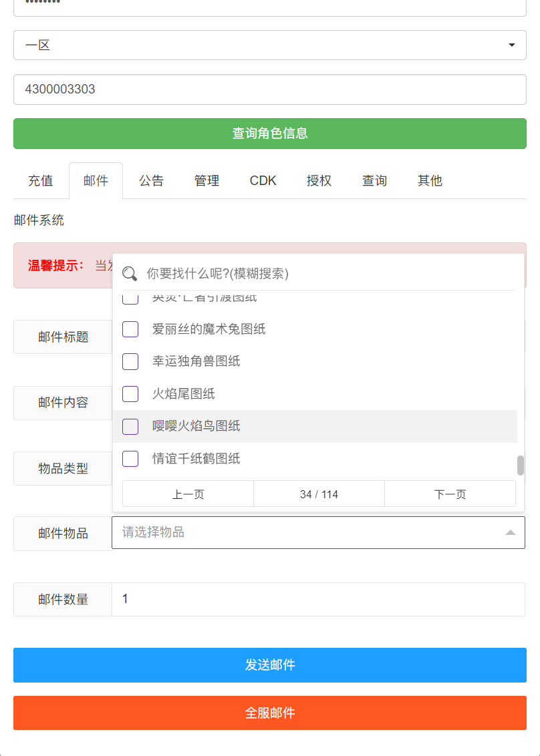Select the CDK tab

tap(262, 180)
